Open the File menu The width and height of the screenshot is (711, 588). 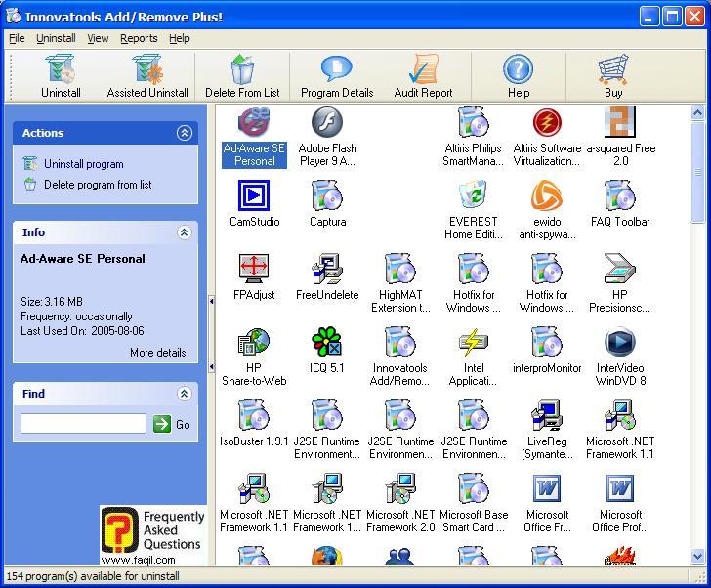coord(17,38)
